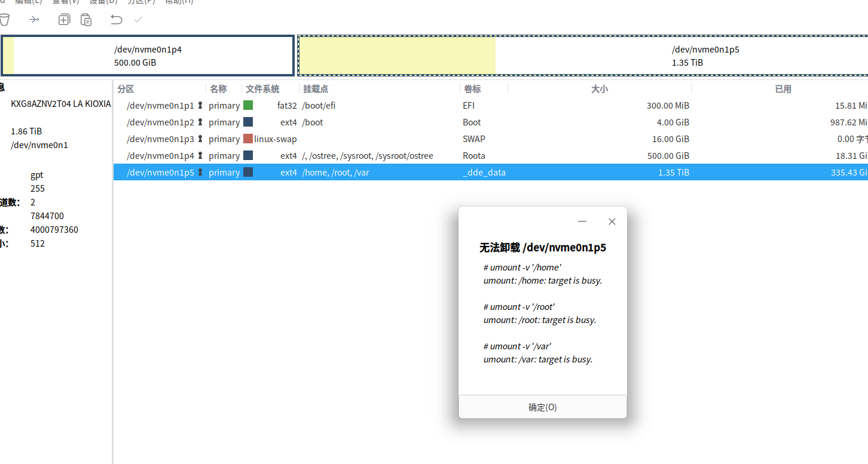This screenshot has height=464, width=868.
Task: Click the lock icon in the nvme0n1p4 row
Action: [201, 156]
